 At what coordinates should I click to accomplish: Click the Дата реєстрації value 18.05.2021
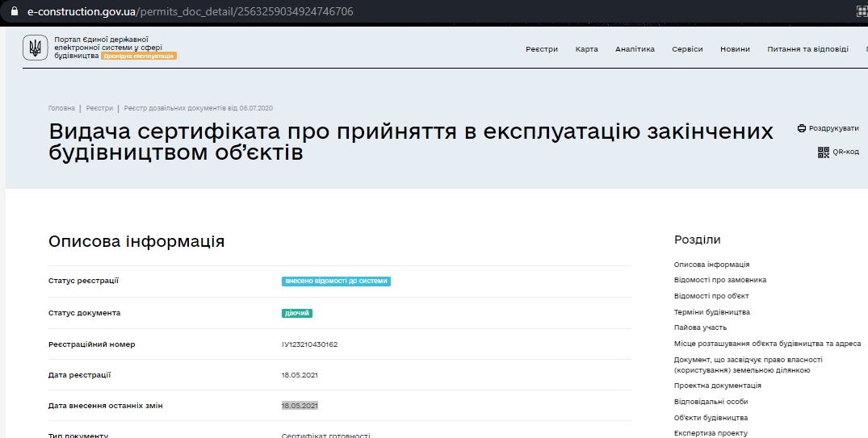pos(300,375)
